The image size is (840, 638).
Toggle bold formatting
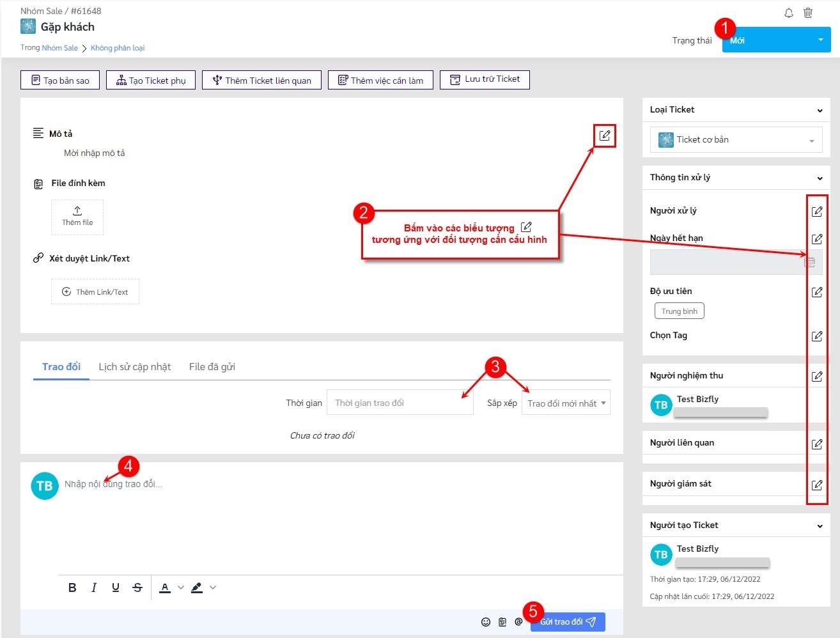[72, 587]
